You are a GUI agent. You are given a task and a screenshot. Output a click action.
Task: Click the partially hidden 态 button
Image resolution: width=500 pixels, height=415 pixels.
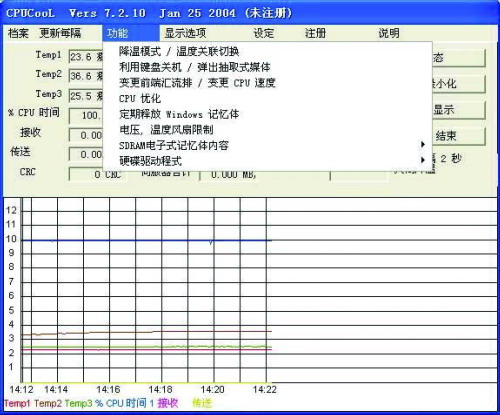[x=459, y=58]
